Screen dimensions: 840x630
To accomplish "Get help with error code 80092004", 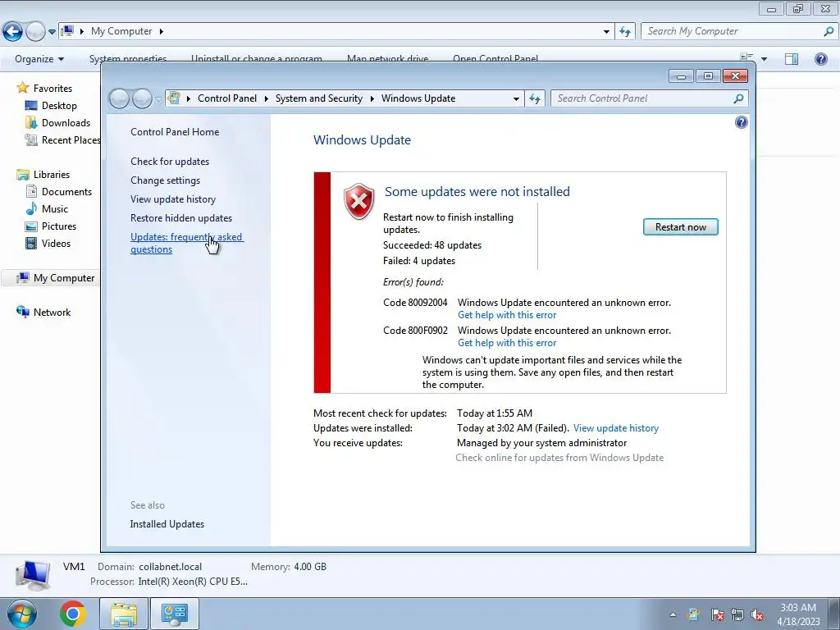I will point(507,315).
